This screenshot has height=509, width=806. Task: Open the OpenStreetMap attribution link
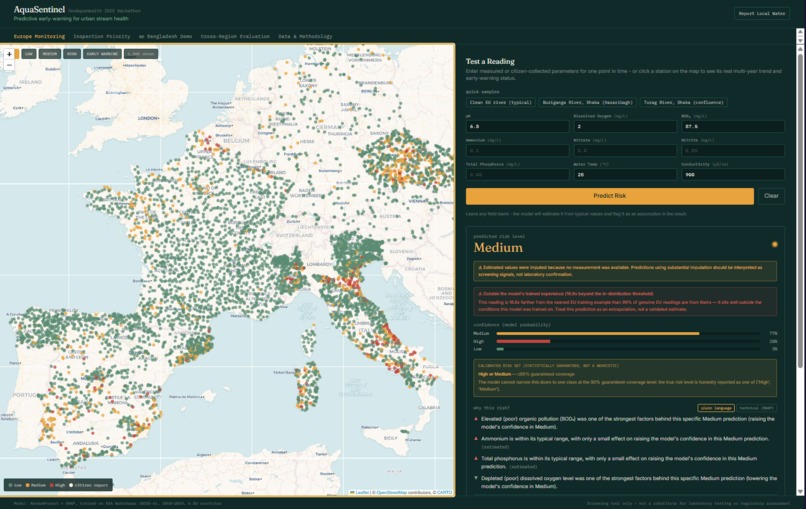[392, 493]
